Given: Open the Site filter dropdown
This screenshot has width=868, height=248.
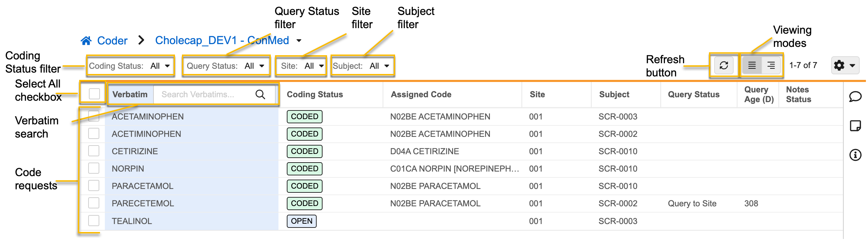Looking at the screenshot, I should [301, 66].
